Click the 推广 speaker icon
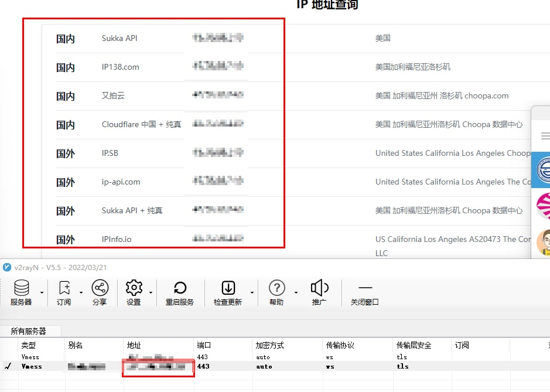Image resolution: width=550 pixels, height=392 pixels. coord(320,288)
